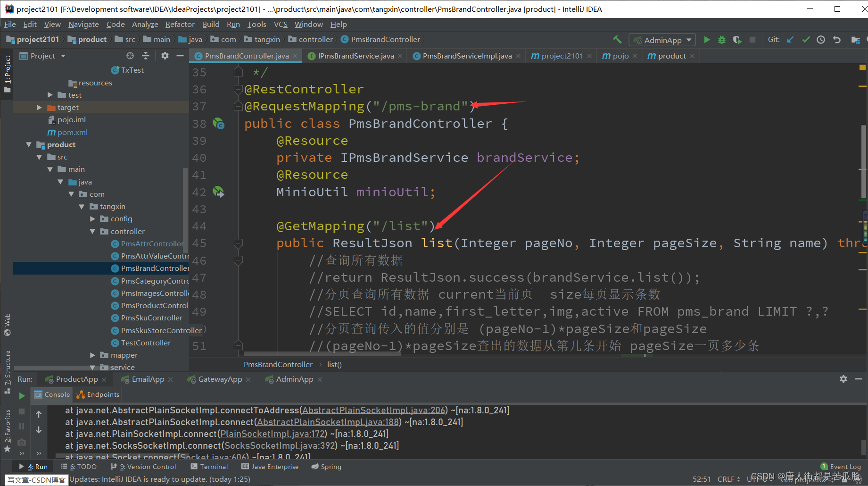Open the 9: Version Control tool window
Viewport: 868px width, 486px height.
click(x=143, y=467)
